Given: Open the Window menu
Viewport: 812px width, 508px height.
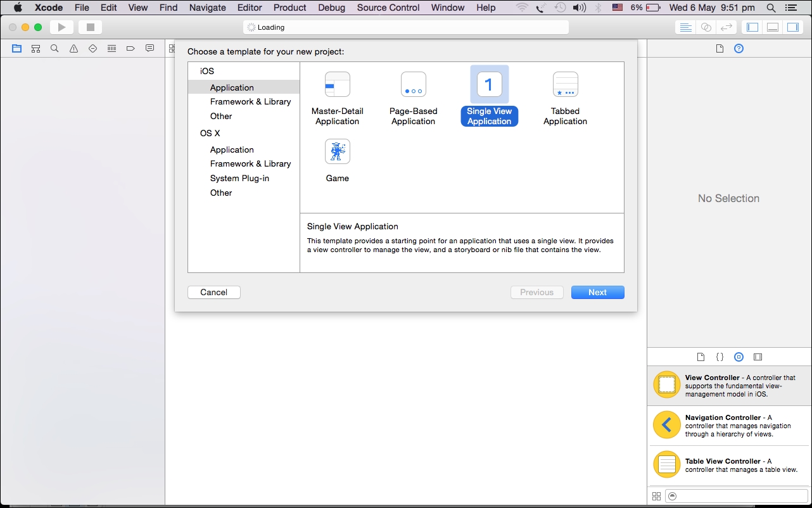Looking at the screenshot, I should click(x=448, y=8).
